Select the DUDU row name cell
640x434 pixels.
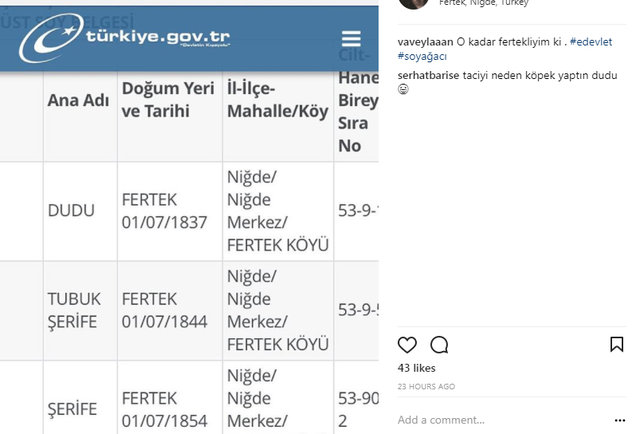(71, 211)
